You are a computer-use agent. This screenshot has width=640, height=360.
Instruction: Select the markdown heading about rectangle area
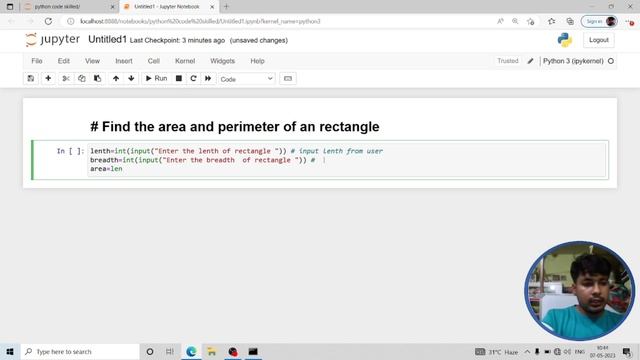pos(235,127)
